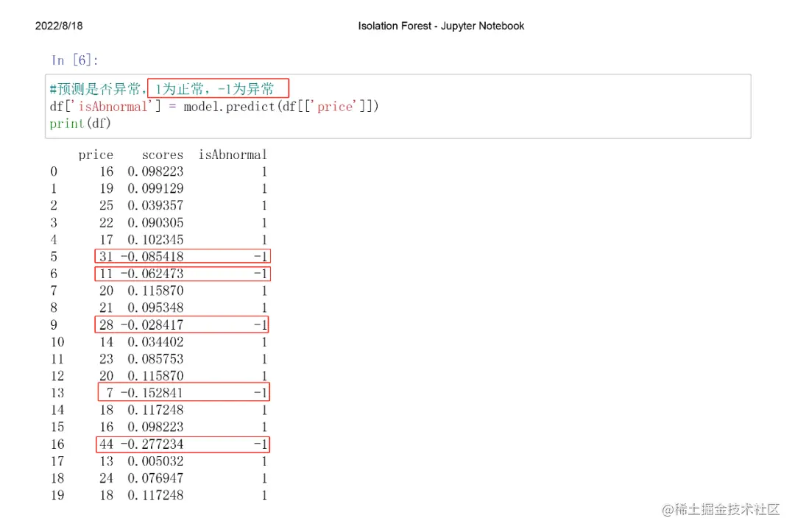This screenshot has width=795, height=532.
Task: Click score value -0.277234 in row 16
Action: [152, 444]
